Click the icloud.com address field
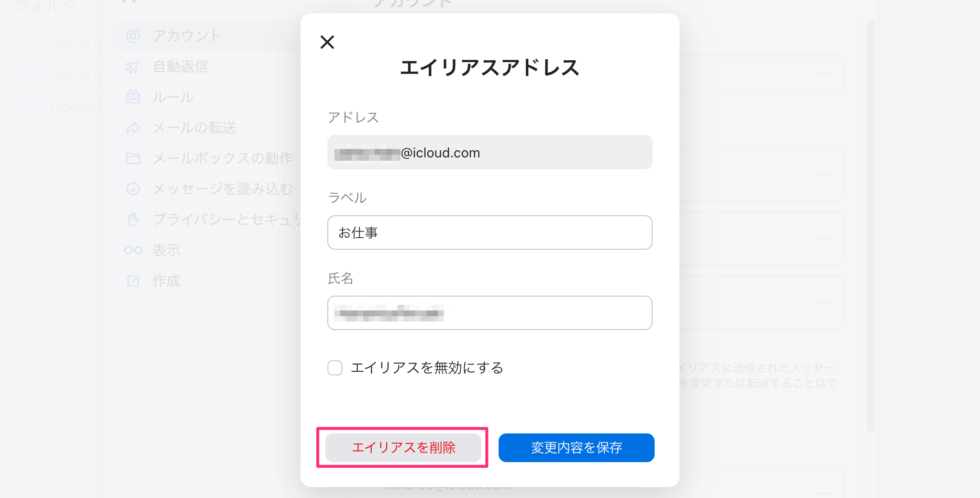The image size is (980, 498). tap(490, 152)
